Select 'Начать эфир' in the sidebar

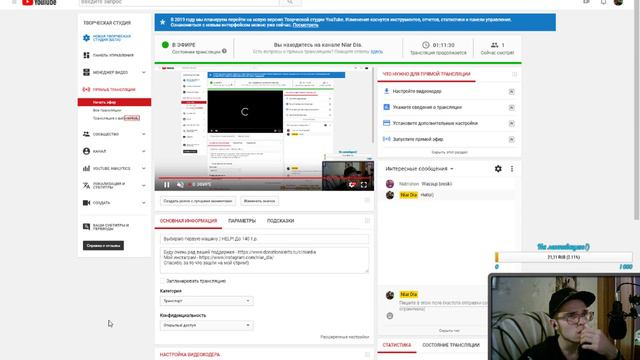(114, 102)
